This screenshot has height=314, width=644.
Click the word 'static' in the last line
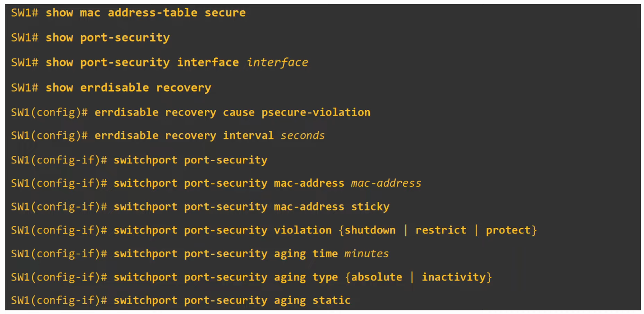331,300
